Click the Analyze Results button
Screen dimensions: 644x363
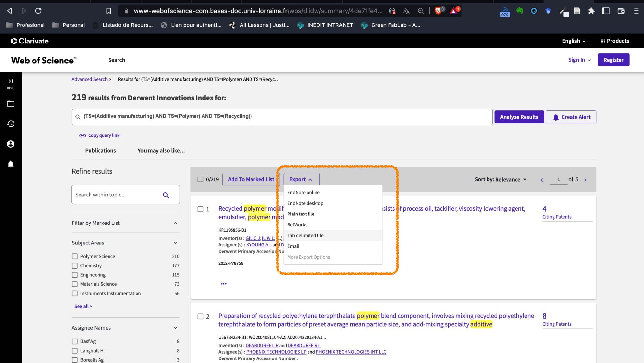pos(519,117)
